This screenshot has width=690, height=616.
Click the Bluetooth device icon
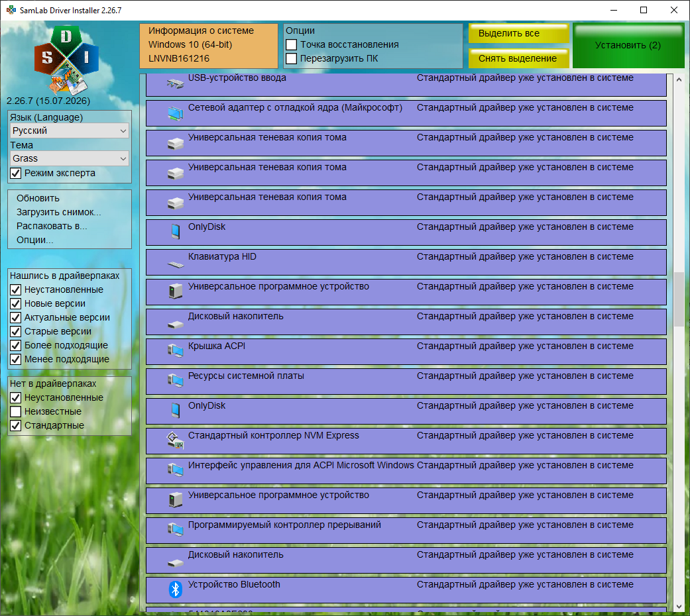coord(175,590)
